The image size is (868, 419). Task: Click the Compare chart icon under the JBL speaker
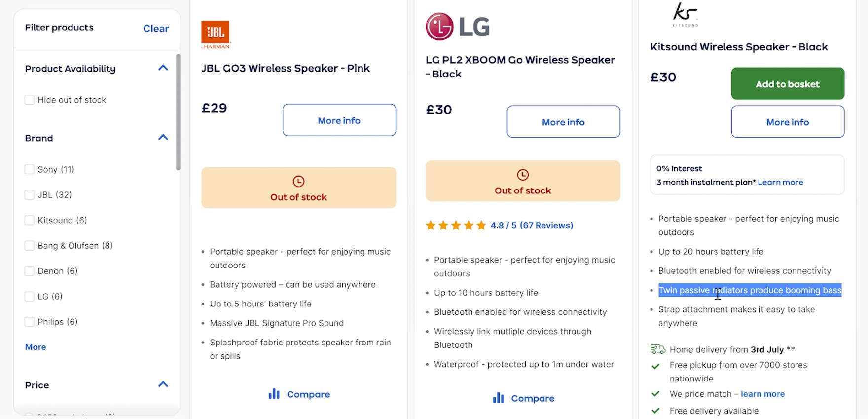pyautogui.click(x=275, y=393)
